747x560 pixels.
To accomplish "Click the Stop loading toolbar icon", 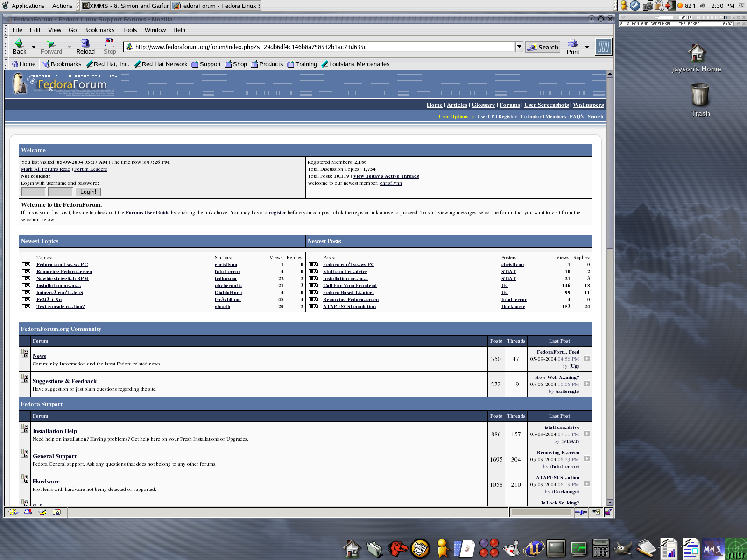I will [109, 43].
